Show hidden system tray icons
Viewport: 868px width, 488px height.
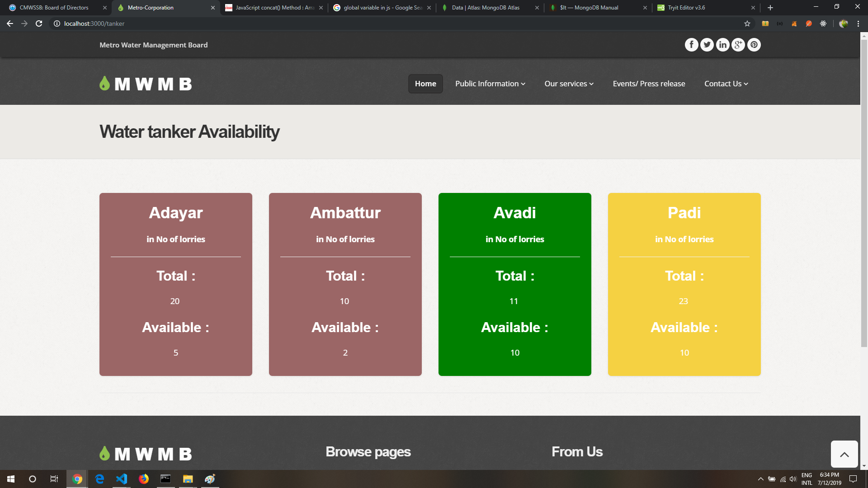[x=760, y=479]
